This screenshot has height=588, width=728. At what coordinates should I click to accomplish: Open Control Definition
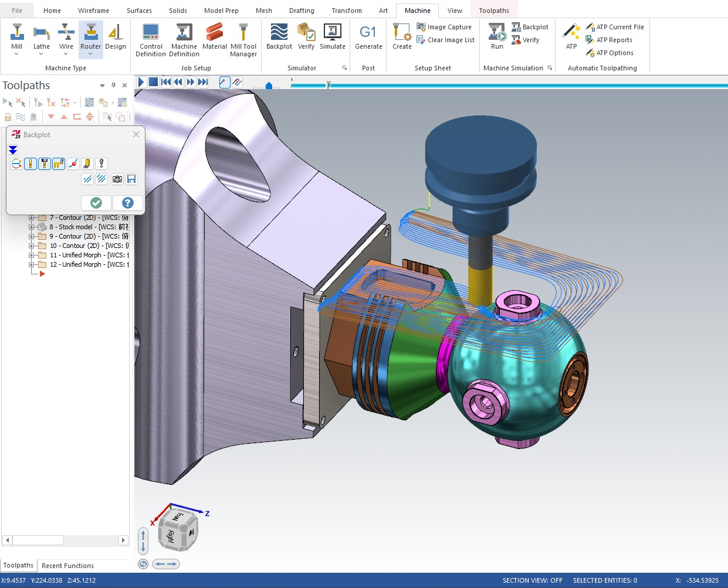(x=151, y=40)
